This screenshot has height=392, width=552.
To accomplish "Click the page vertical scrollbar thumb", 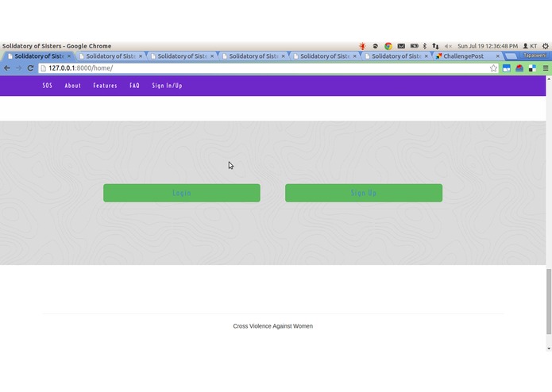I will [549, 302].
